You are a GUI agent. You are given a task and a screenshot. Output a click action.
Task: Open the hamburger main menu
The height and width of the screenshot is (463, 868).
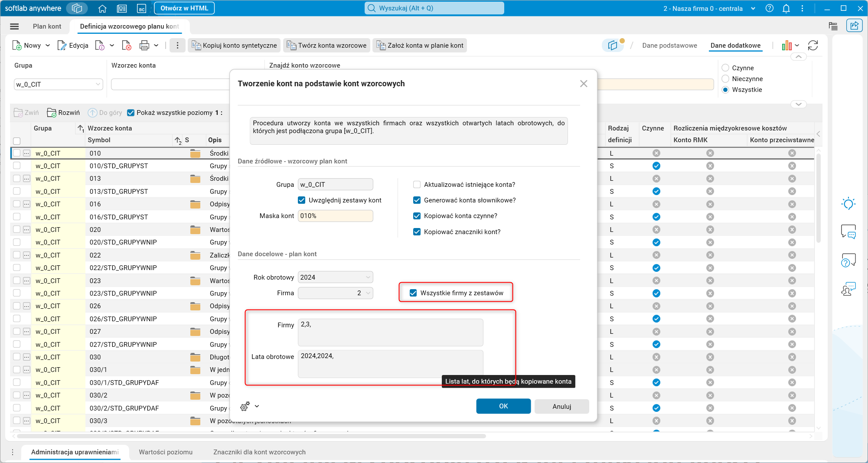(x=14, y=26)
